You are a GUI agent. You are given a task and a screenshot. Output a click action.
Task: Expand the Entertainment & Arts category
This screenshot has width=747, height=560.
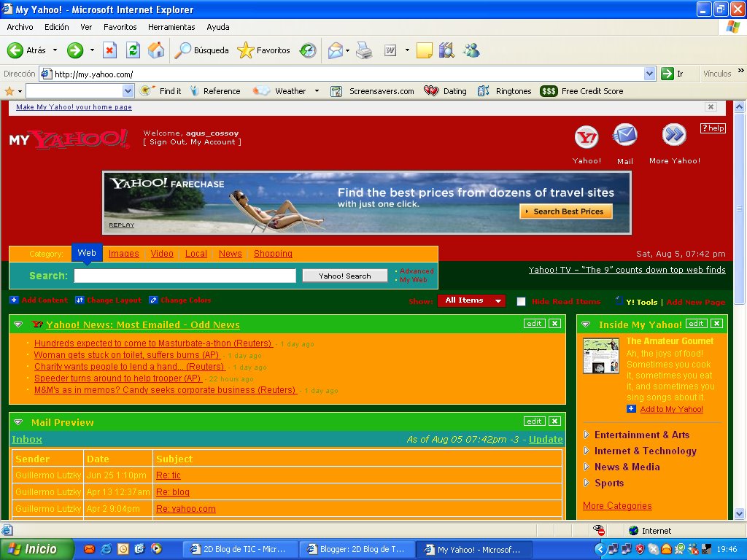587,435
